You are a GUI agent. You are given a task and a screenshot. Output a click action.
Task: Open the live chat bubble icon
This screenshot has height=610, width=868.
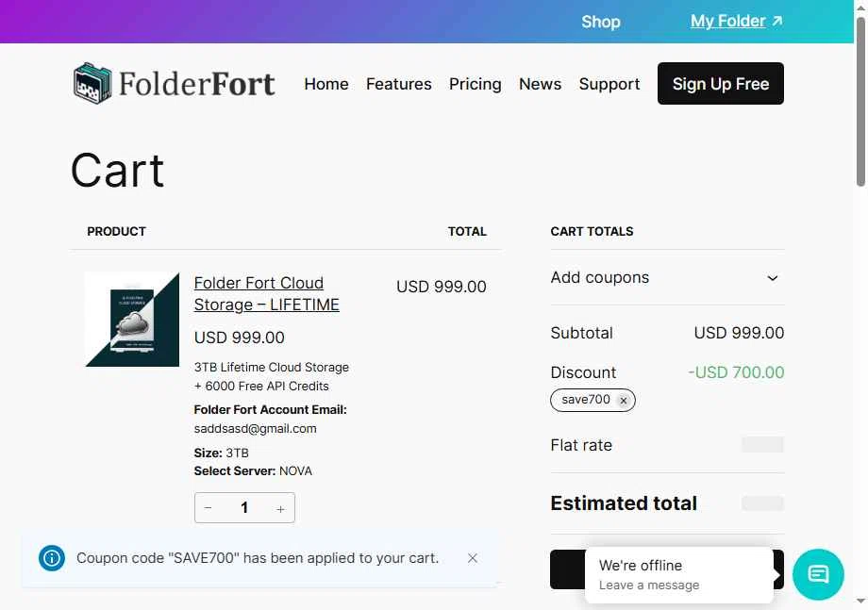pos(818,574)
